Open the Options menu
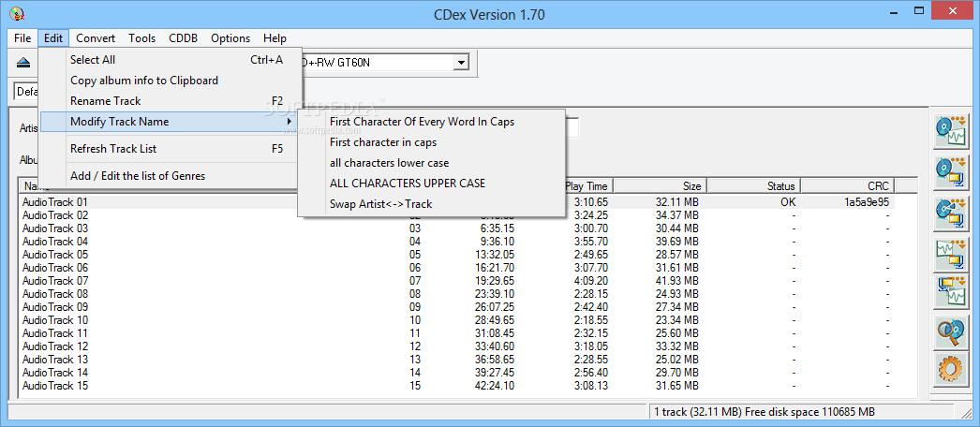Image resolution: width=980 pixels, height=427 pixels. [230, 38]
